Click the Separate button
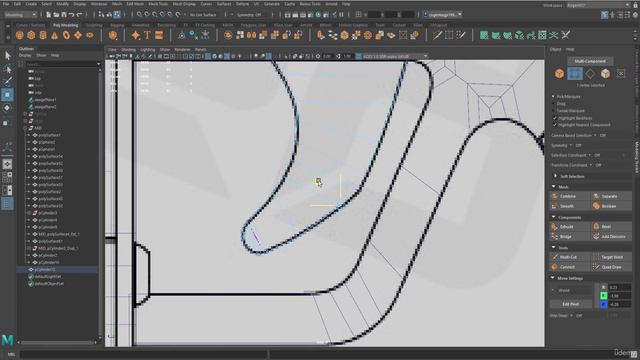 [612, 196]
